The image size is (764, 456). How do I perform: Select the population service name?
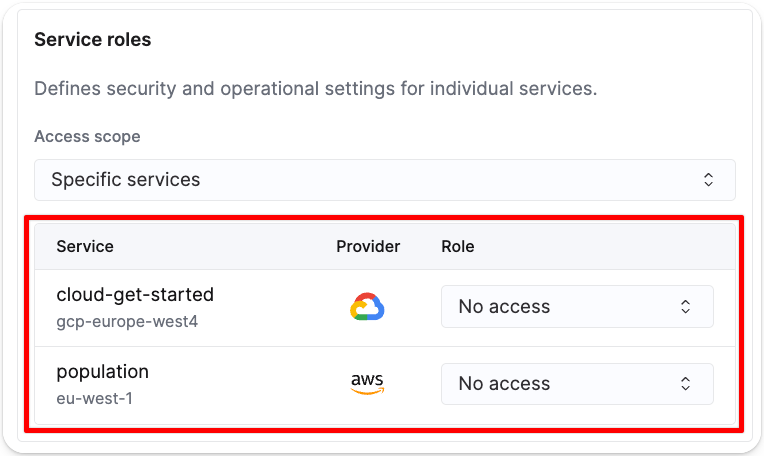click(103, 372)
